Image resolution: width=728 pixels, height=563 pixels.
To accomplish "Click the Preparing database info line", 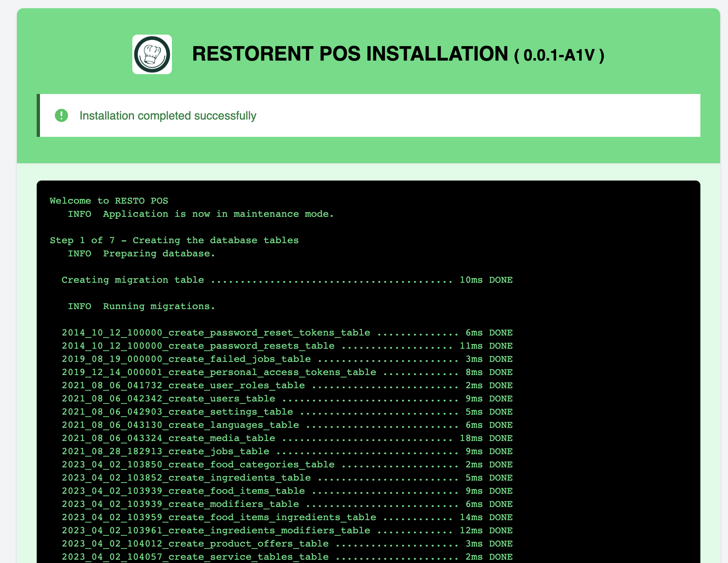I will [141, 253].
